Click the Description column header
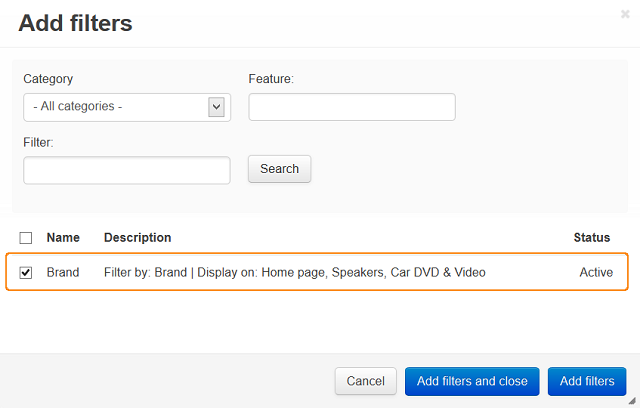Screen dimensions: 640x408 click(138, 237)
